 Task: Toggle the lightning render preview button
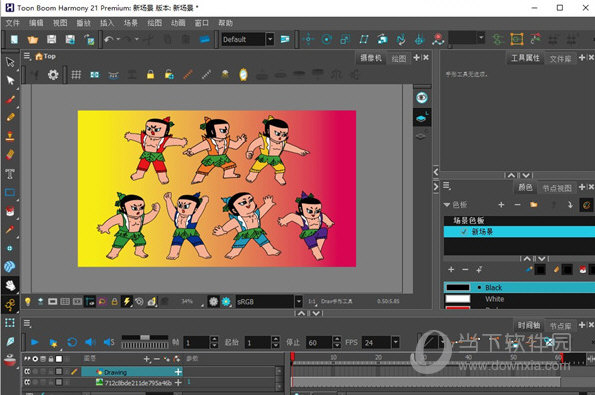coord(126,302)
